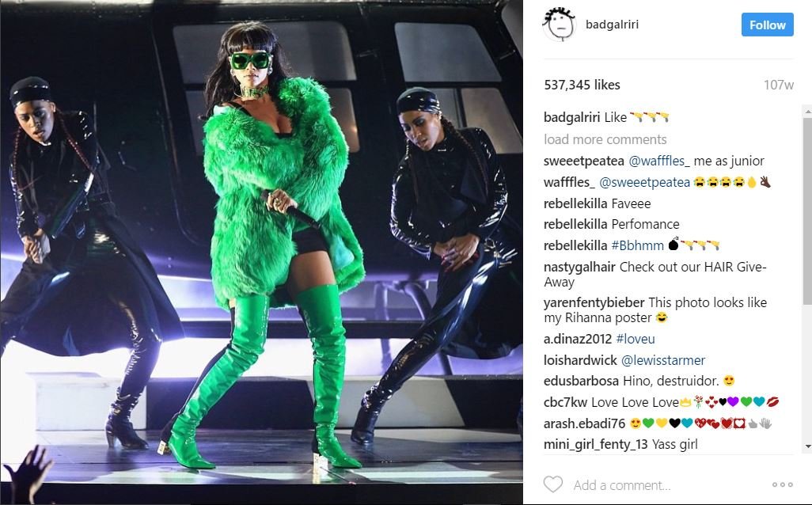Click scrollbar up arrow in comments
The height and width of the screenshot is (505, 812).
click(x=807, y=112)
